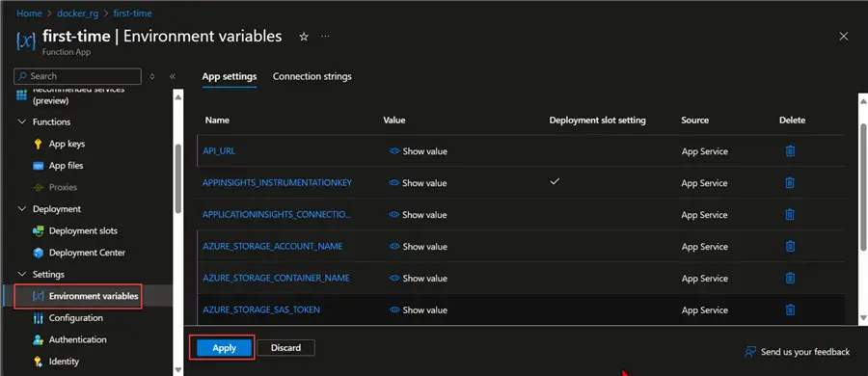The image size is (868, 376).
Task: Delete APPINSIGHTS_INSTRUMENTATIONKEY via trash icon
Action: pos(790,183)
